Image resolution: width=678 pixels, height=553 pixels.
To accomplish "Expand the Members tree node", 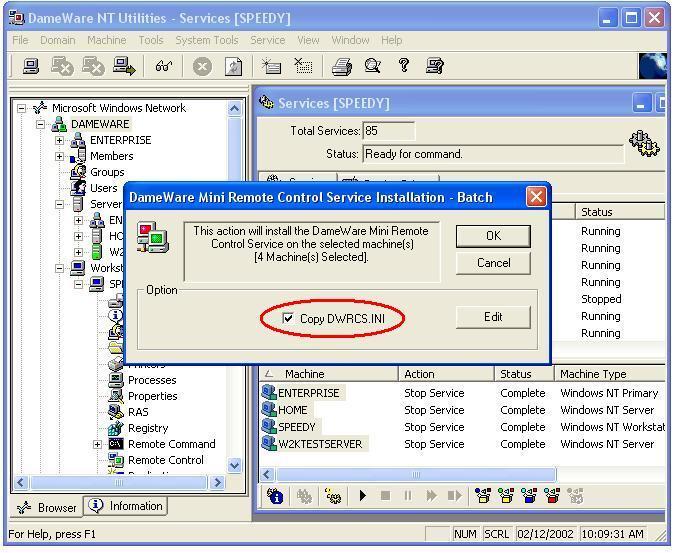I will pos(59,157).
